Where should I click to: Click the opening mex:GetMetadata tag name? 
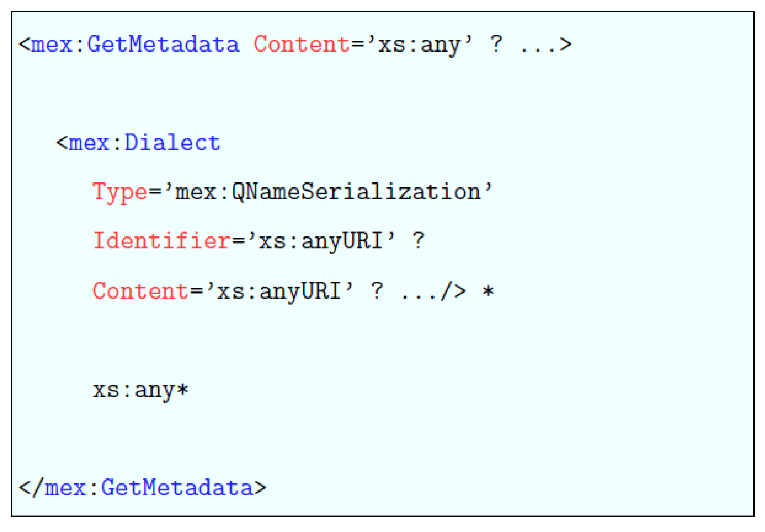click(135, 45)
